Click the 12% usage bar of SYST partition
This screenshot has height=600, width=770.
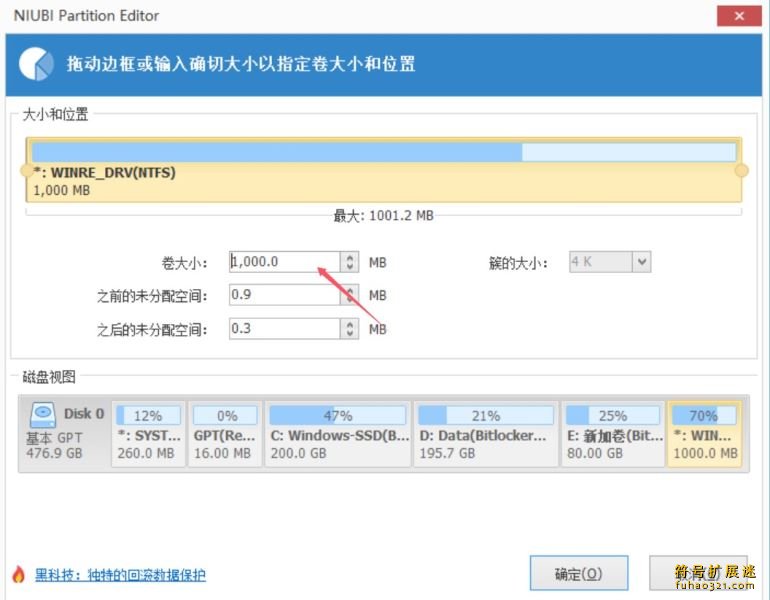149,415
